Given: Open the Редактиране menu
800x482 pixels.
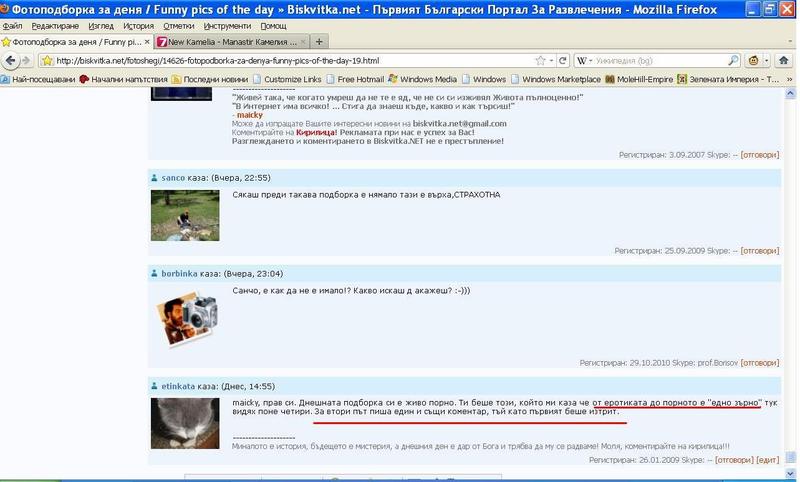Looking at the screenshot, I should point(55,26).
